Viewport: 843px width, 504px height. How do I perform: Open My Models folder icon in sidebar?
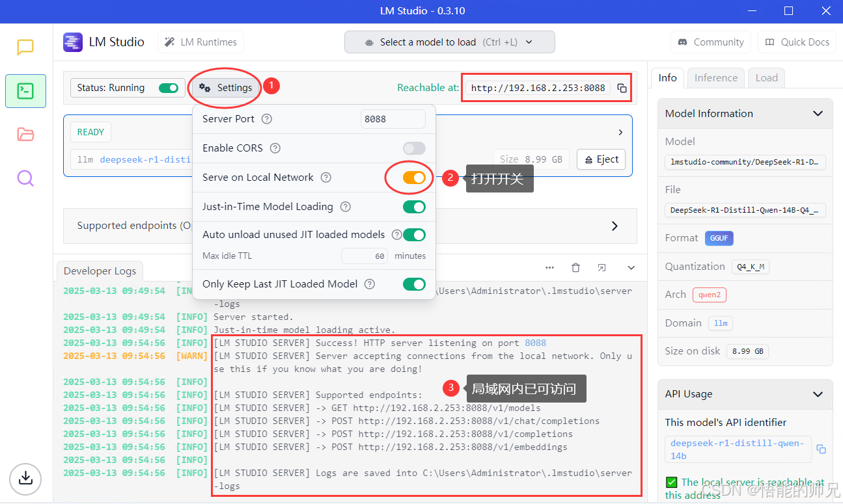click(25, 135)
